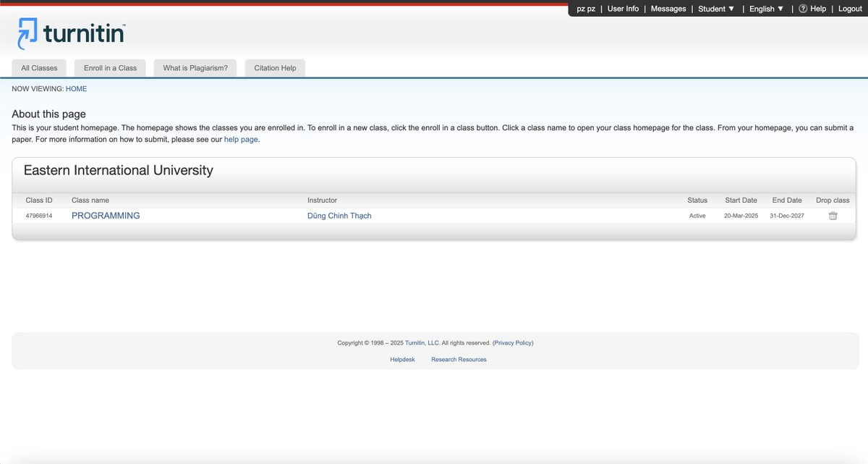Click the pz pz user name
Screen dimensions: 868x464
tap(586, 9)
